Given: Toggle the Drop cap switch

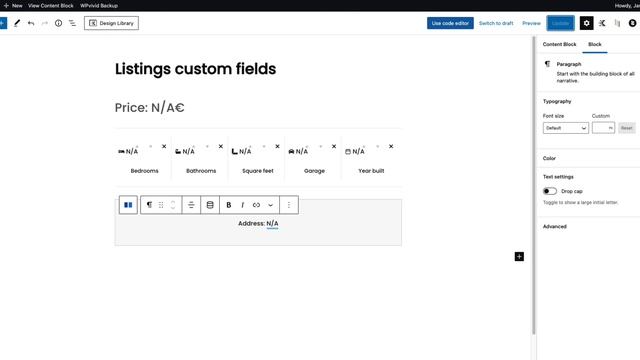Looking at the screenshot, I should pyautogui.click(x=549, y=191).
